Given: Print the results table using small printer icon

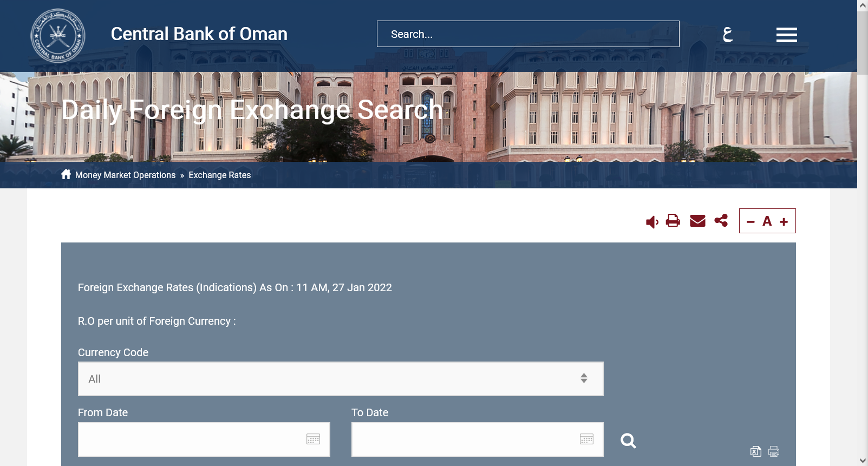Looking at the screenshot, I should coord(774,451).
